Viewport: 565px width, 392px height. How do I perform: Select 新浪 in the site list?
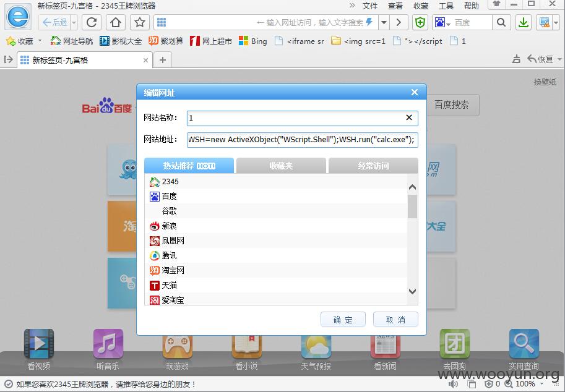point(275,226)
